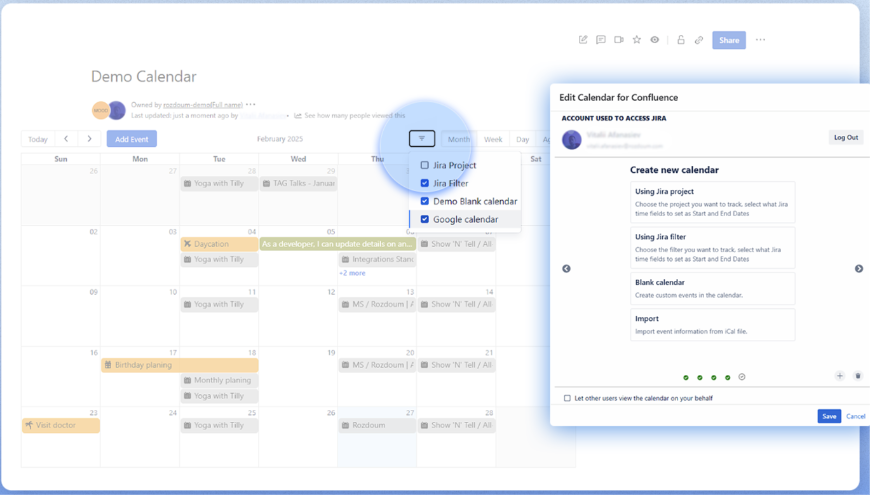Viewport: 870px width, 495px height.
Task: Add a calendar with the plus icon
Action: coord(839,376)
